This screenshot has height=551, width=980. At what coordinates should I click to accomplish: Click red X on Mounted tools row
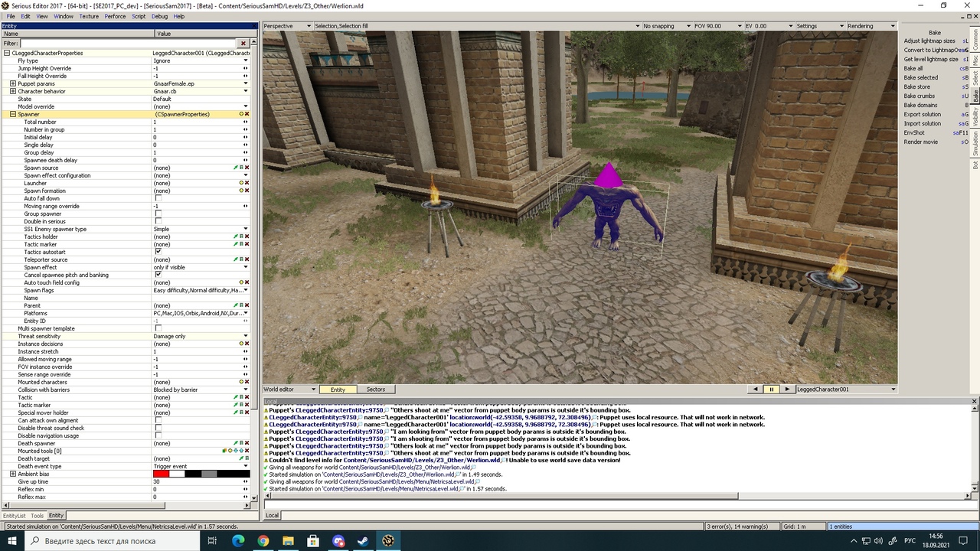[247, 451]
